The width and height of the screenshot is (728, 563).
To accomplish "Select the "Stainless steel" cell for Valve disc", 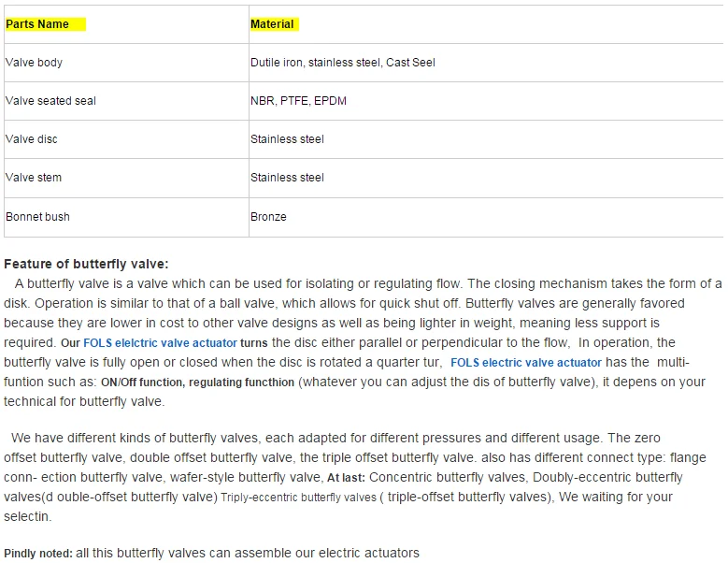I will click(287, 139).
